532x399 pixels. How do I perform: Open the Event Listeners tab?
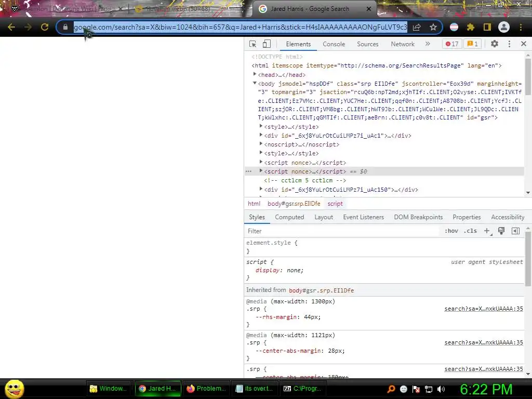point(363,217)
